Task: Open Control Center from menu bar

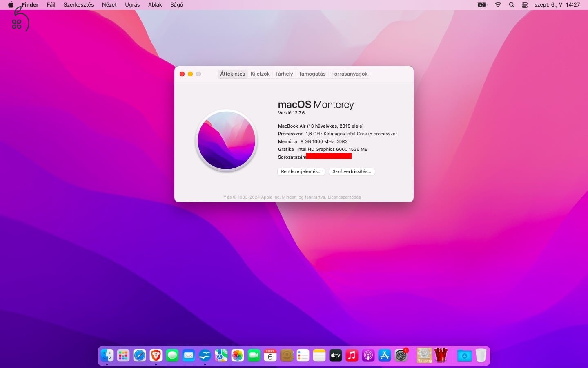Action: coord(525,5)
